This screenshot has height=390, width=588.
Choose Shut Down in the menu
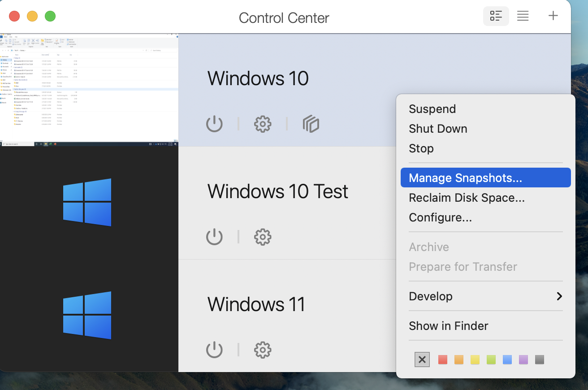tap(438, 128)
